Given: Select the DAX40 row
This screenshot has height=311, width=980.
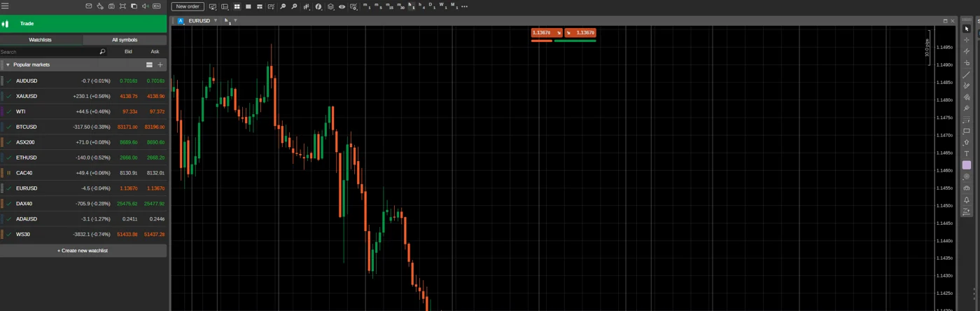Looking at the screenshot, I should point(83,204).
